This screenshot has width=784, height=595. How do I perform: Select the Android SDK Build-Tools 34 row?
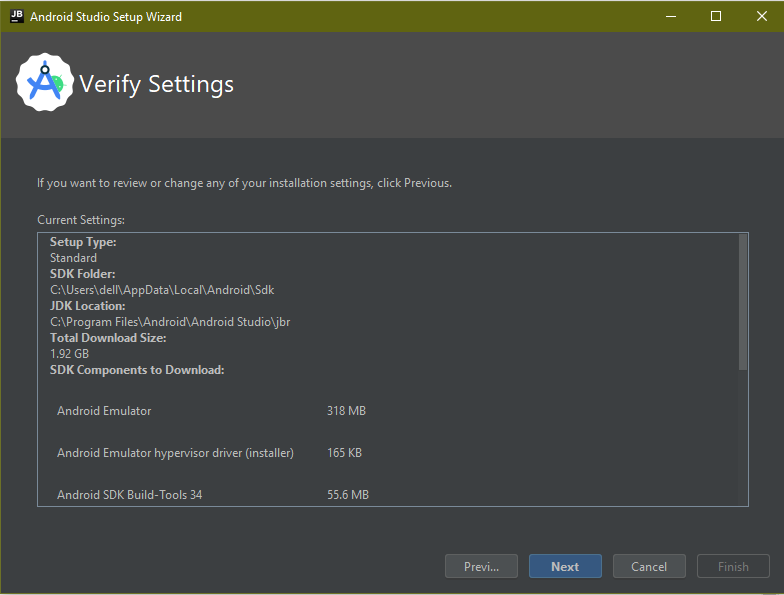130,495
